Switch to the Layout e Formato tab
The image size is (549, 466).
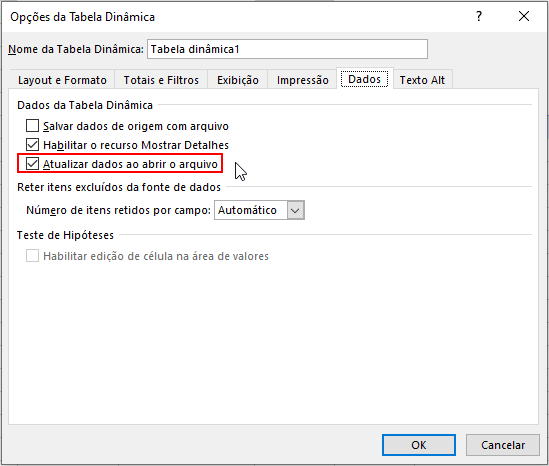(x=62, y=80)
